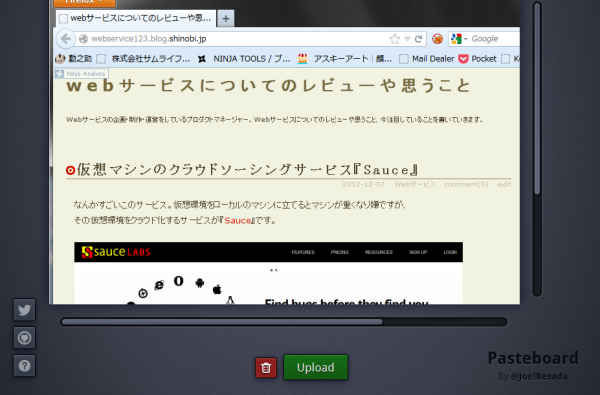
Task: Open the 株式会社サムライフ bookmark
Action: [143, 59]
